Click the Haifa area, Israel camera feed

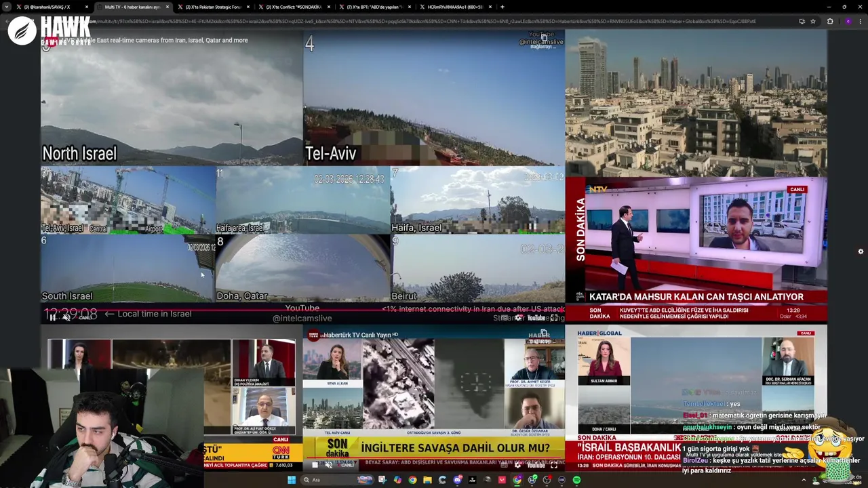pyautogui.click(x=302, y=201)
